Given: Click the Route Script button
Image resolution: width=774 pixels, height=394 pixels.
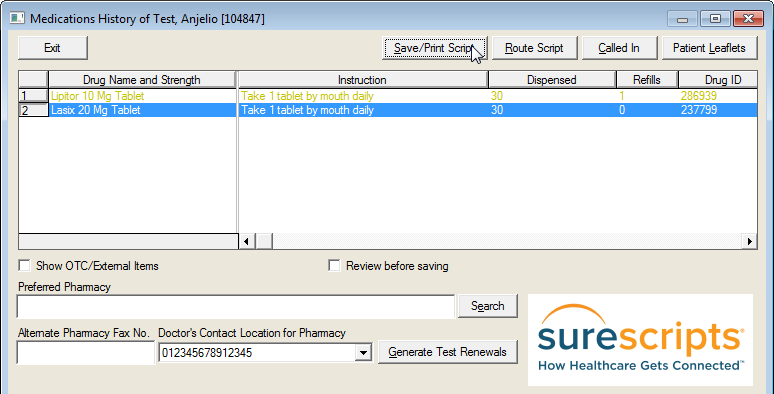Looking at the screenshot, I should (x=534, y=48).
